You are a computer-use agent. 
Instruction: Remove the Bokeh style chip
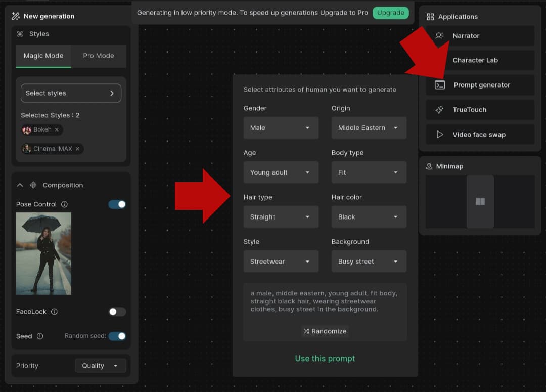pyautogui.click(x=57, y=129)
